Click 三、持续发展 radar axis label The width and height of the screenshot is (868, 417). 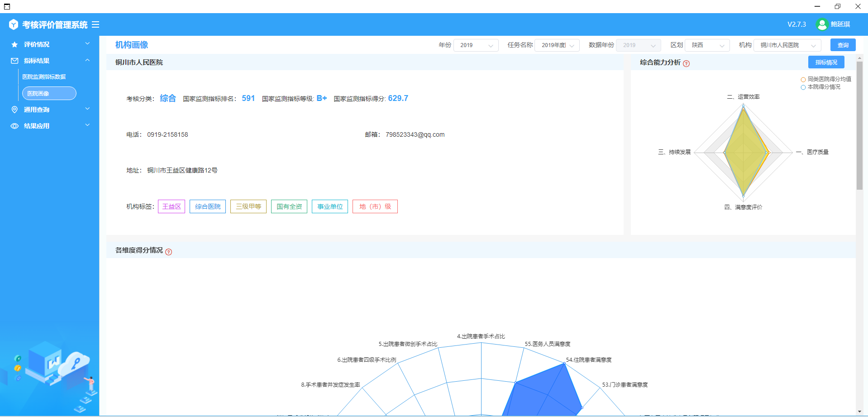(674, 152)
